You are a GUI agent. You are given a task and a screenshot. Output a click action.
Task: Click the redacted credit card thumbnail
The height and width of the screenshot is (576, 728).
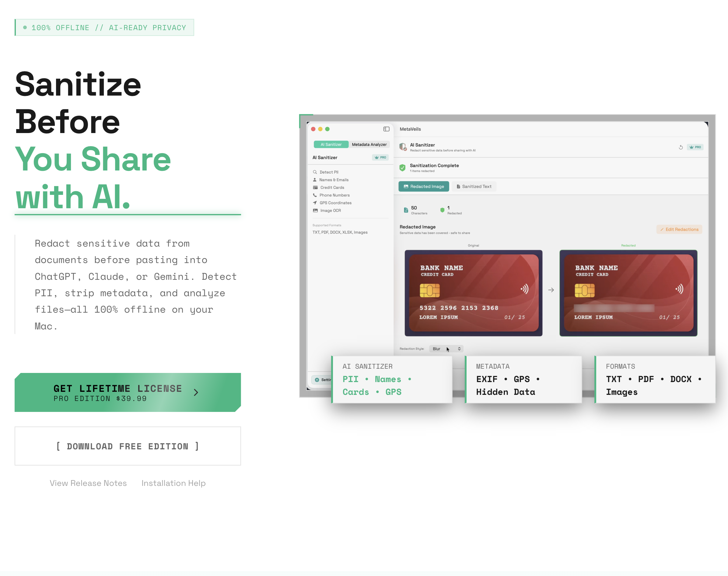click(628, 293)
